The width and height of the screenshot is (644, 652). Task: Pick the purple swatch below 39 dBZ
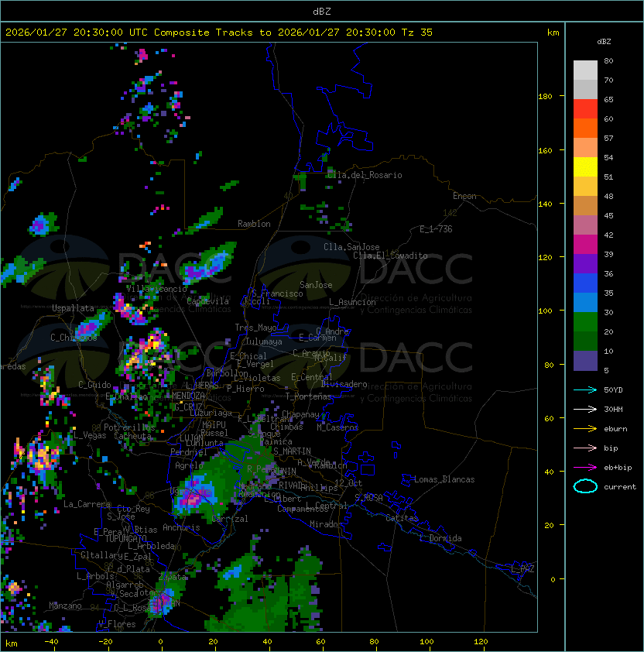click(585, 263)
